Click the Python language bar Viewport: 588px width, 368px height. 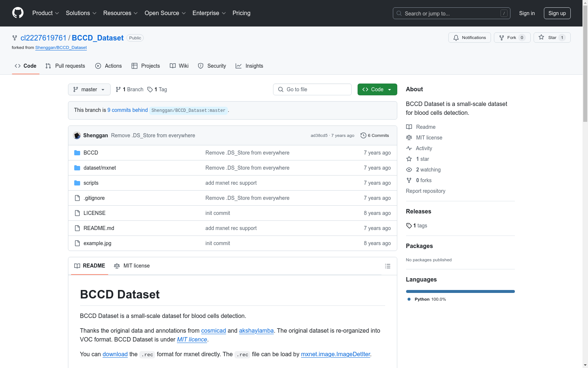click(460, 291)
